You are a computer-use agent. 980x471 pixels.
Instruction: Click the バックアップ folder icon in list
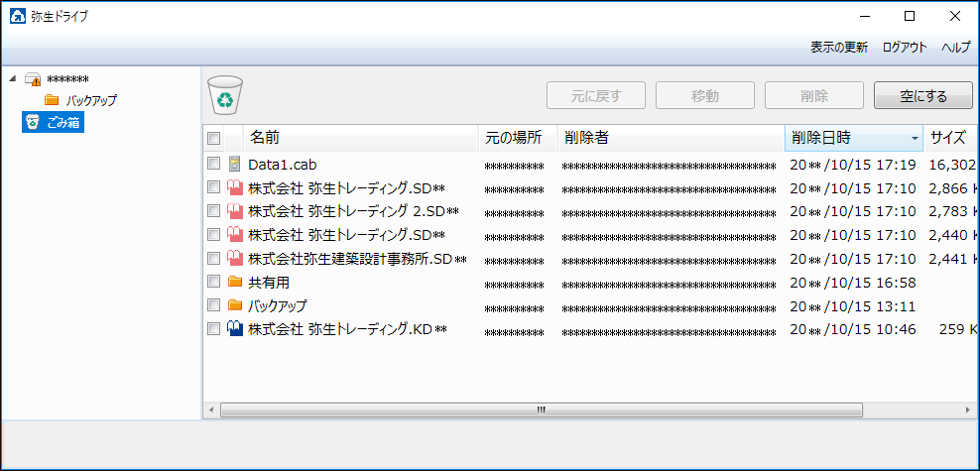point(235,305)
